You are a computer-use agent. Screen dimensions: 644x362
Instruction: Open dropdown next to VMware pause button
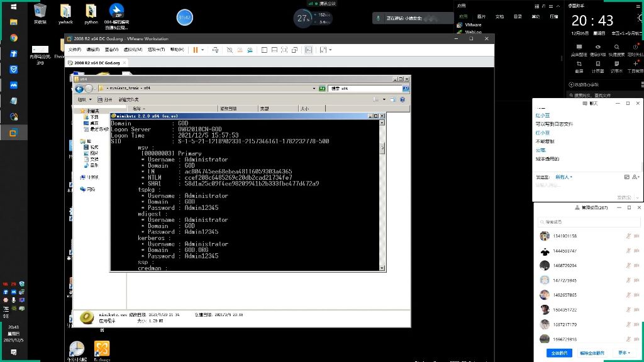tap(203, 50)
